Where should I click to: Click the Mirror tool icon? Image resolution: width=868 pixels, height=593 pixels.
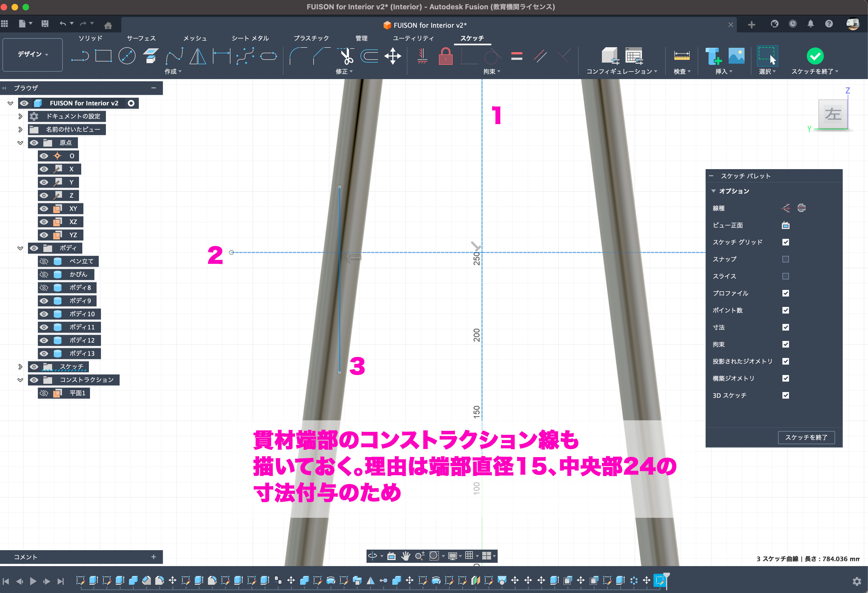[x=198, y=56]
